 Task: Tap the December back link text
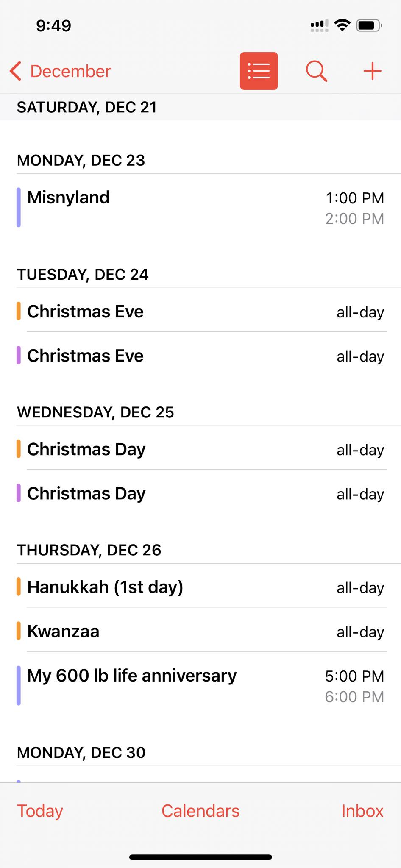point(71,71)
